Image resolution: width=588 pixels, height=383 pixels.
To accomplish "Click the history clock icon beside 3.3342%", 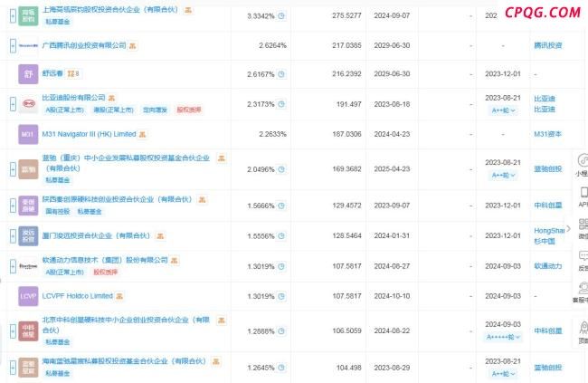I will coord(280,15).
